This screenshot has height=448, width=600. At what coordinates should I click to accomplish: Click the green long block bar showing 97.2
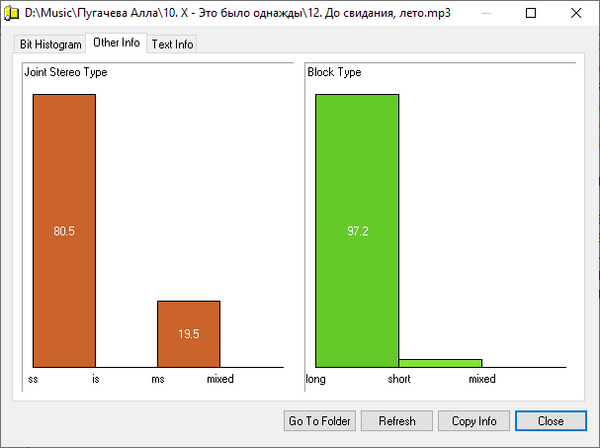coord(357,230)
